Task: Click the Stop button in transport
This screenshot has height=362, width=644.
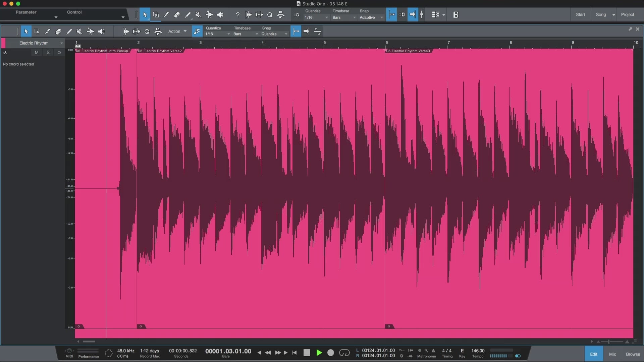Action: pyautogui.click(x=307, y=353)
